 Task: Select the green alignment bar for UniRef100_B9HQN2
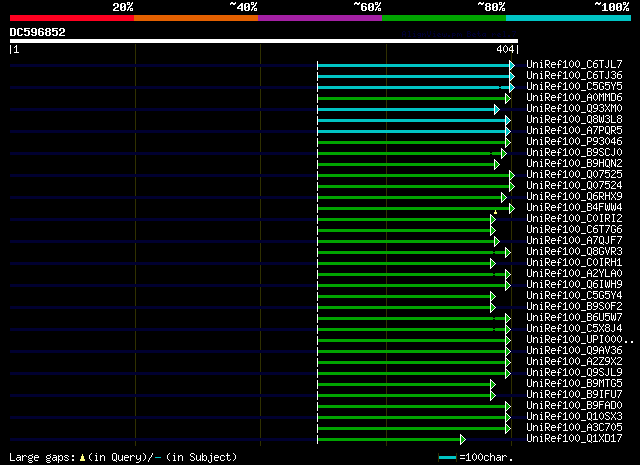(x=409, y=165)
